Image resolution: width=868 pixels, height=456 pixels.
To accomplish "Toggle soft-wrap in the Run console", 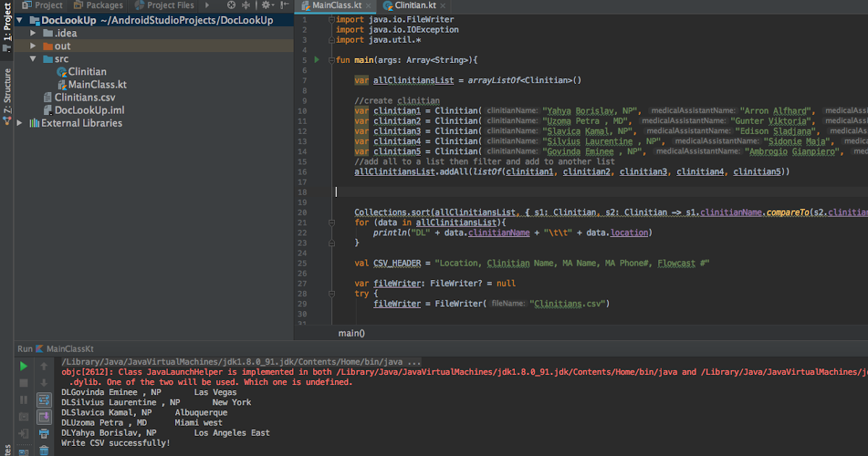I will [x=43, y=399].
